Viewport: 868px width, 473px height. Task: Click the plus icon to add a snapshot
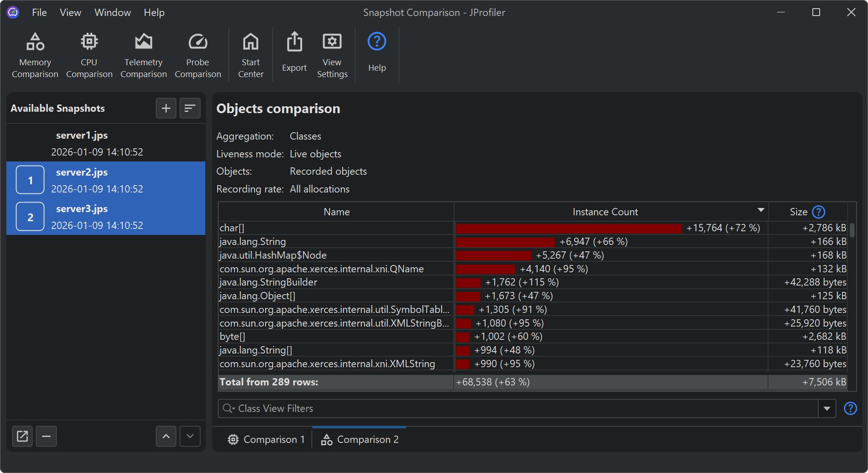[x=166, y=108]
